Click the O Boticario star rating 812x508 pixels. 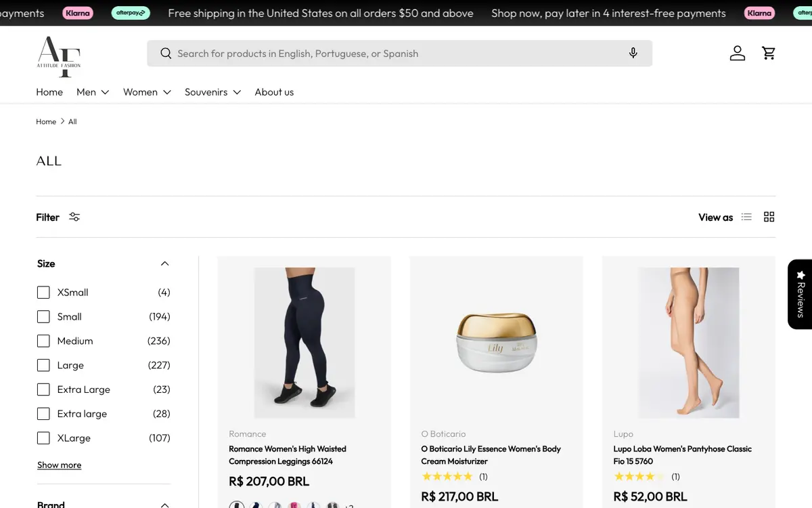447,477
